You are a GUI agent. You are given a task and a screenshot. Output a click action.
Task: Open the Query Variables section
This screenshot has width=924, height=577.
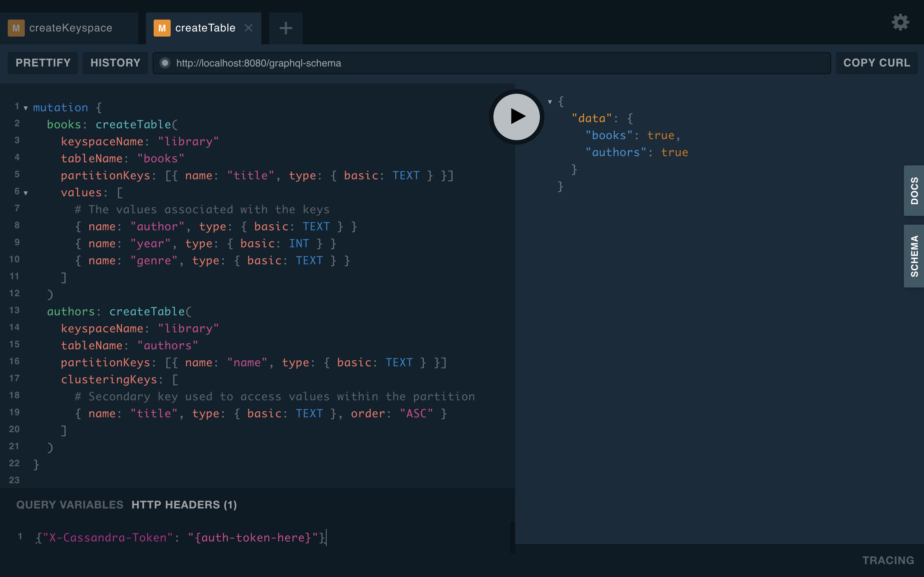tap(70, 505)
